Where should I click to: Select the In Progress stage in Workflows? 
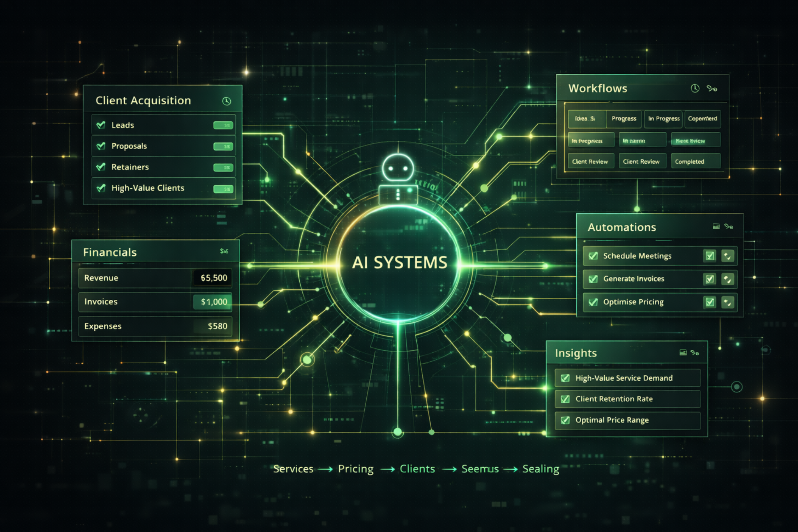pyautogui.click(x=663, y=119)
